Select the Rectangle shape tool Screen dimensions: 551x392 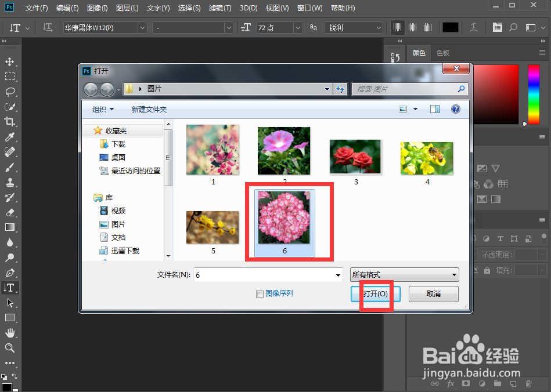[9, 318]
